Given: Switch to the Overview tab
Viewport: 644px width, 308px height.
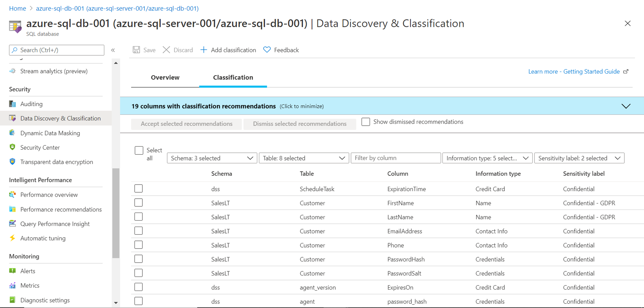Looking at the screenshot, I should coord(165,77).
